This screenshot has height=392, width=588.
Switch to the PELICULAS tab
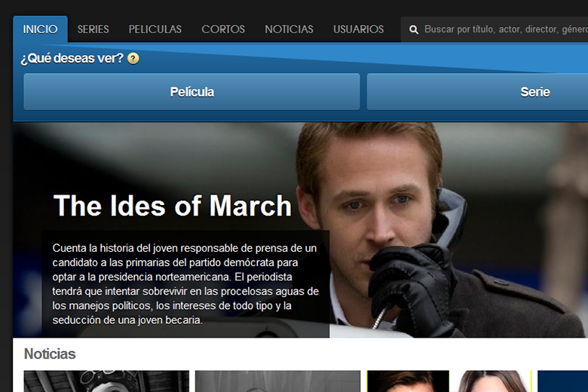pos(155,29)
